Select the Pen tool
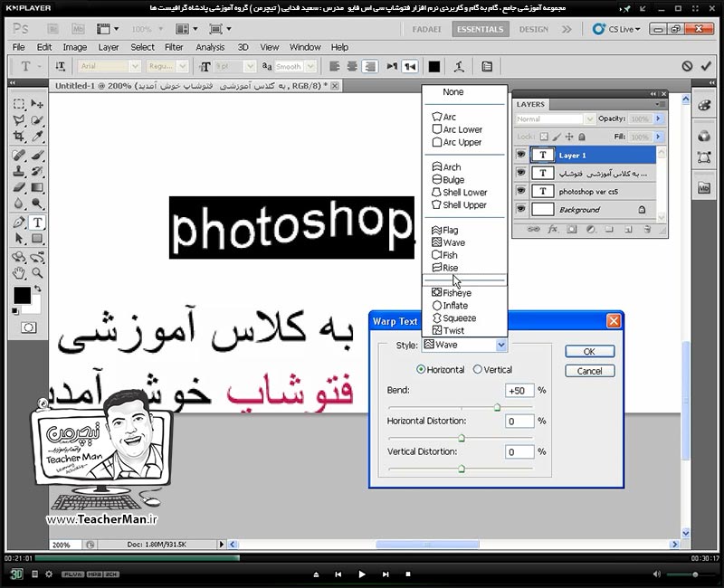724x588 pixels. 18,223
